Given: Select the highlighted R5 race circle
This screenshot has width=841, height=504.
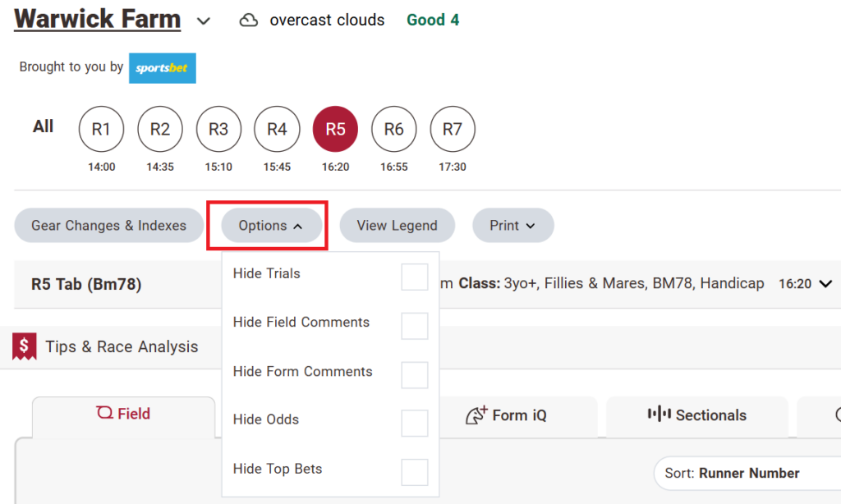Looking at the screenshot, I should pyautogui.click(x=335, y=129).
